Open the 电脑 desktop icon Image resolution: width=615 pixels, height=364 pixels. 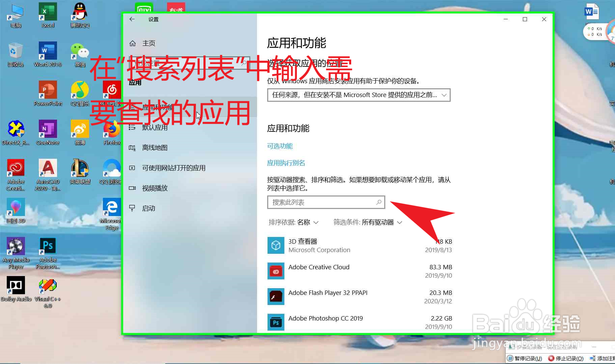pyautogui.click(x=16, y=15)
